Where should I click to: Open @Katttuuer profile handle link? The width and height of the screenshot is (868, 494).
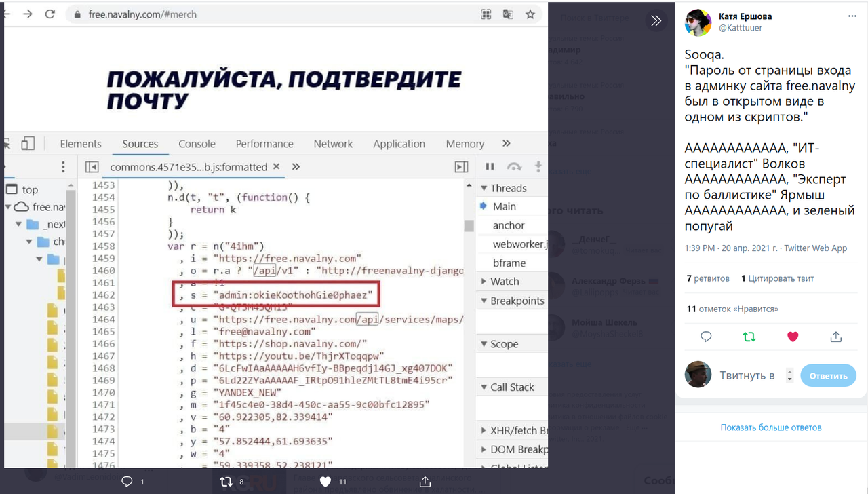coord(741,28)
